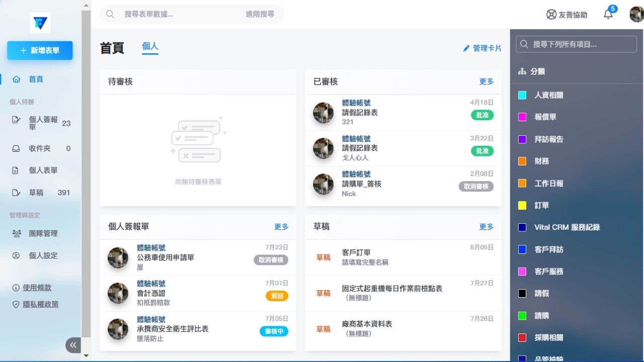Click 更多 in the 個人簽報單 card
Screen dimensions: 644x362
[x=281, y=227]
